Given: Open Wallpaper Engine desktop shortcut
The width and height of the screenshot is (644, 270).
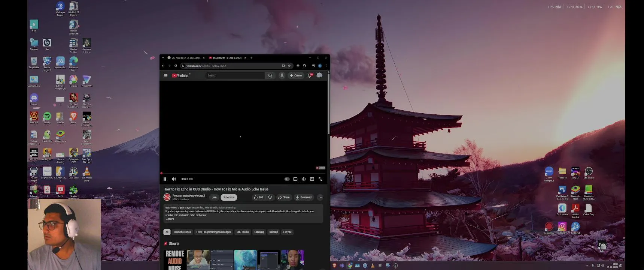Looking at the screenshot, I should (60, 8).
